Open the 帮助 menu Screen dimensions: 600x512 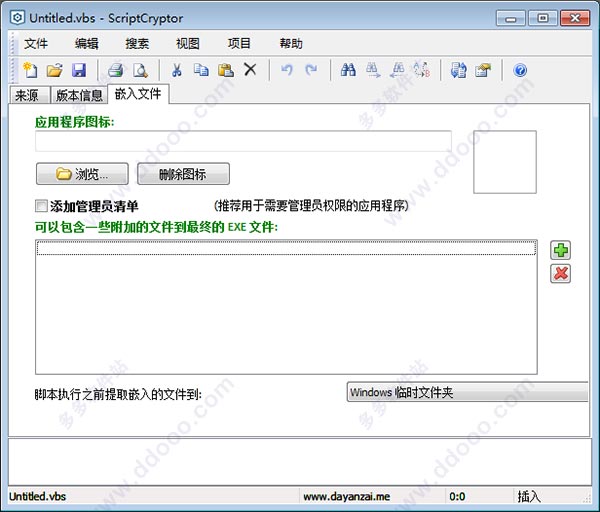tap(291, 44)
